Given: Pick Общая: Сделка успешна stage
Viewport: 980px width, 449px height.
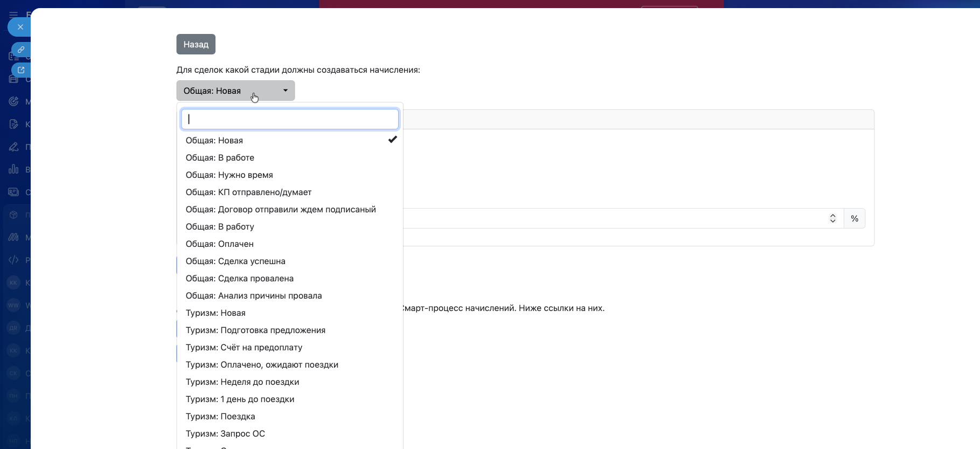Looking at the screenshot, I should coord(290,261).
